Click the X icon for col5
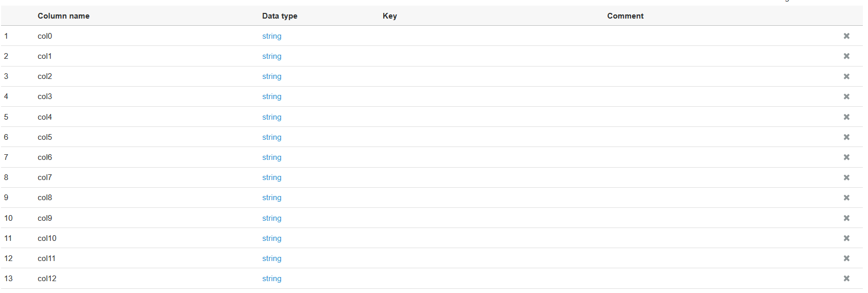This screenshot has height=293, width=868. pos(846,137)
